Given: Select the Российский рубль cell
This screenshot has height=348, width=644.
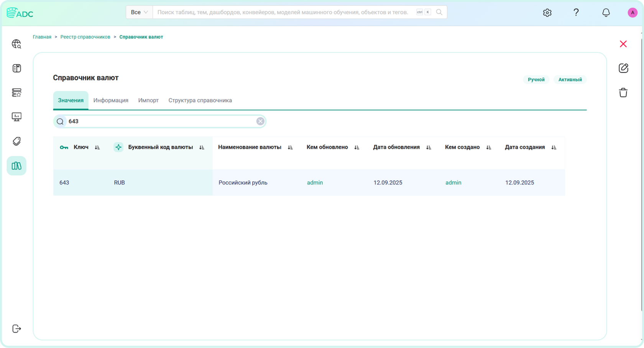Looking at the screenshot, I should [243, 183].
